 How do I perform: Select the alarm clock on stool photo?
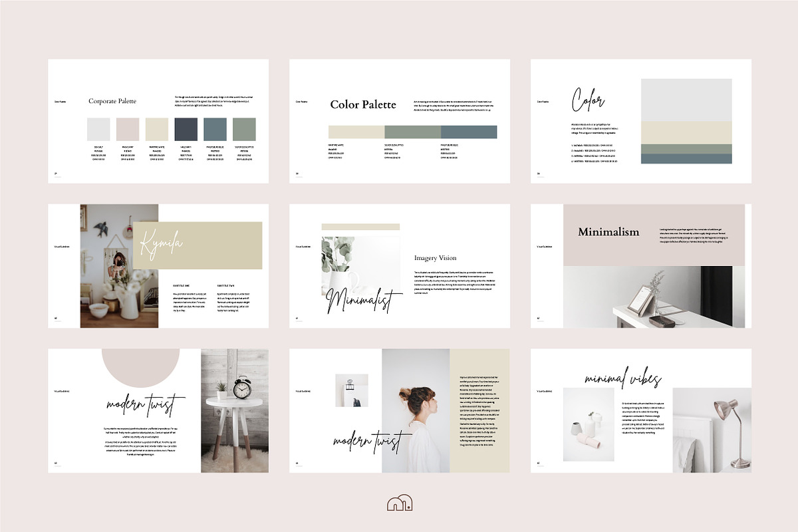coord(235,410)
